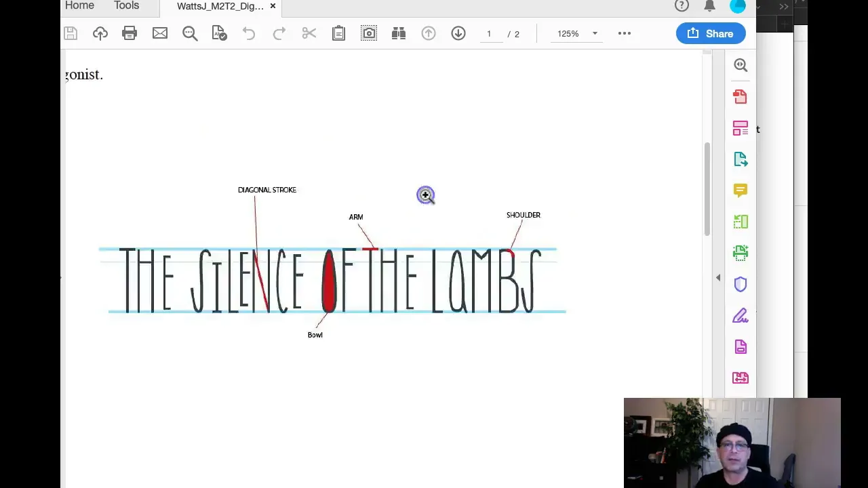Click the DIAGONAL STROKE label
Viewport: 868px width, 488px height.
[x=267, y=190]
